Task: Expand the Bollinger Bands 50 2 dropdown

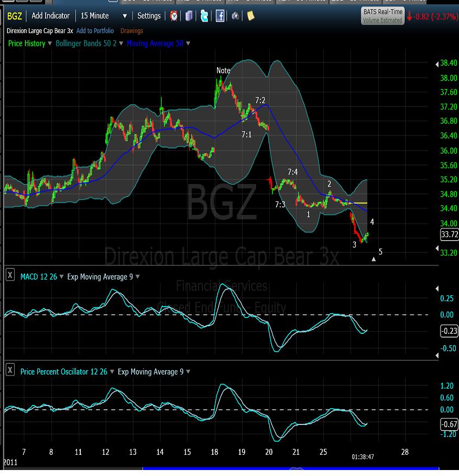Action: click(121, 43)
